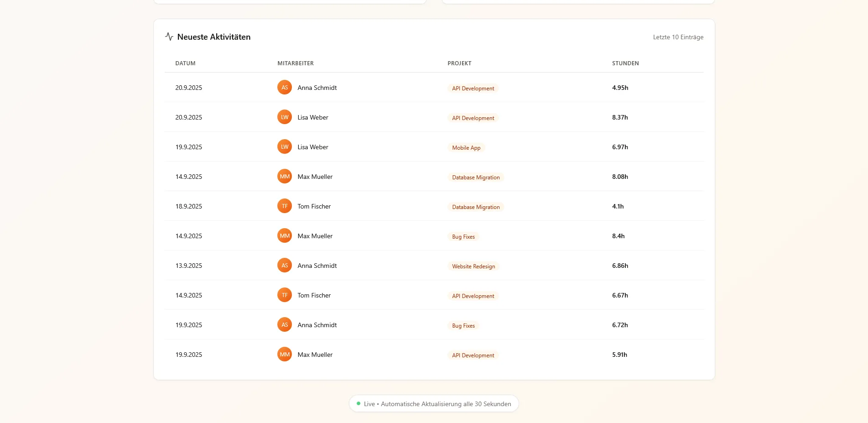The image size is (868, 423).
Task: Click the PROJEKT column header
Action: 459,63
